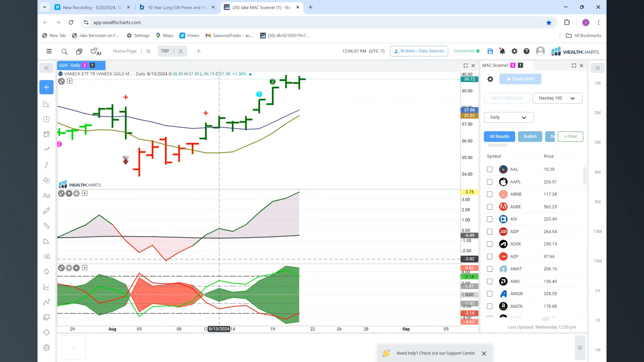Click the scanner list vertical scrollbar
This screenshot has height=362, width=644.
coord(585,176)
